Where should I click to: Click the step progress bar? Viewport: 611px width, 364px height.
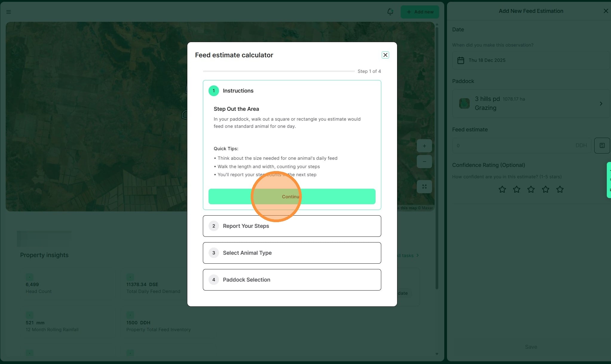click(278, 71)
